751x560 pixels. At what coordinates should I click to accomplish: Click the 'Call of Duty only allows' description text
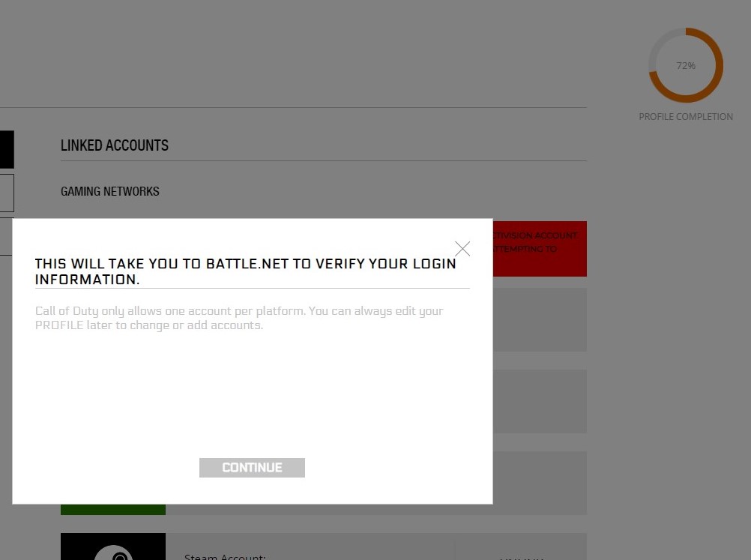(x=239, y=318)
